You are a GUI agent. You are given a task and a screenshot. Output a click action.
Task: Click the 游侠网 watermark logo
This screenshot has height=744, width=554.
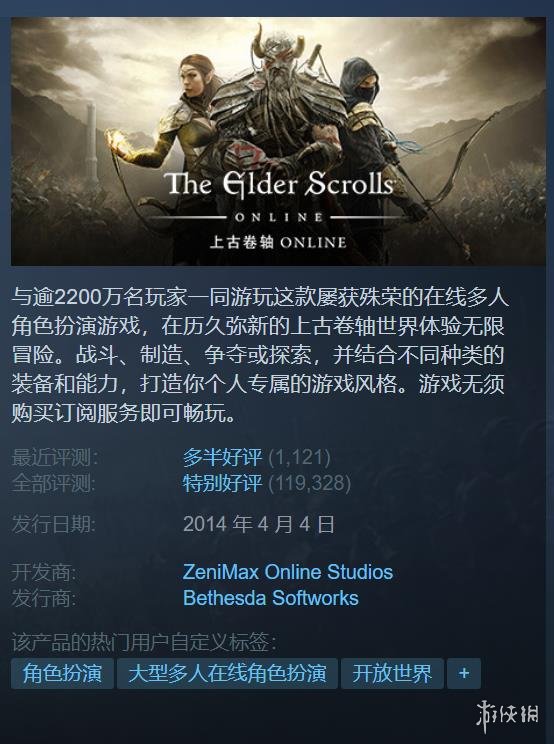click(508, 715)
